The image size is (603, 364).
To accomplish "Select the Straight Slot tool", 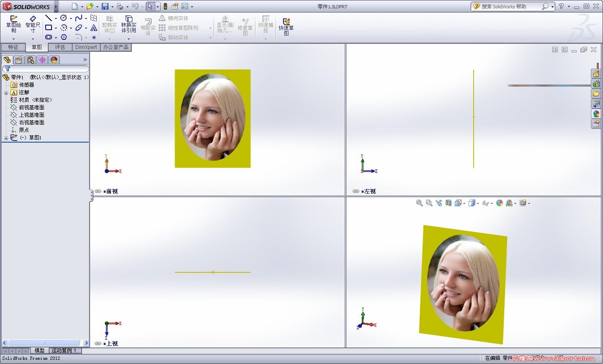I will pyautogui.click(x=49, y=37).
